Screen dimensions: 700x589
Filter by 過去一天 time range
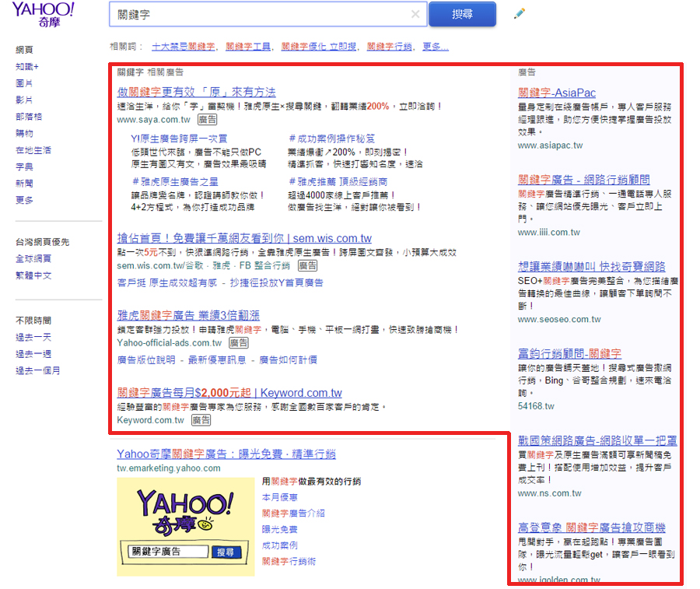(x=33, y=337)
